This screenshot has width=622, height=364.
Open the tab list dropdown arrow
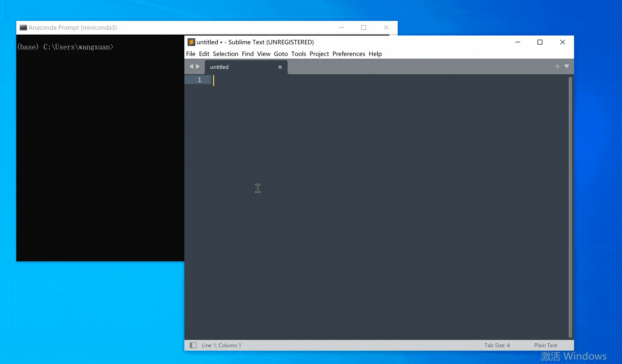[x=567, y=67]
